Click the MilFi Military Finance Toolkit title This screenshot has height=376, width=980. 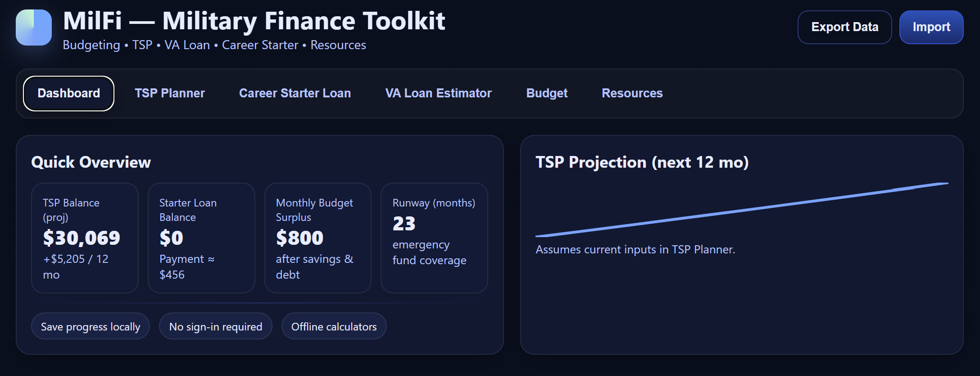pyautogui.click(x=254, y=21)
